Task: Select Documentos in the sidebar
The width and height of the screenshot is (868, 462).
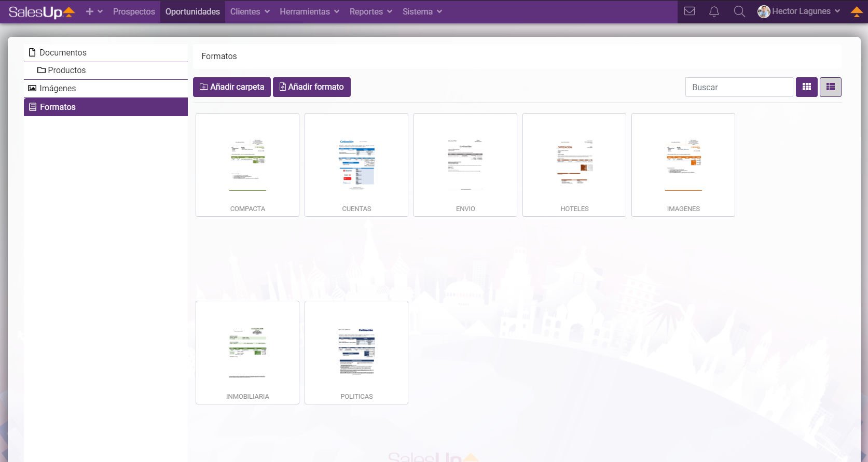Action: (x=106, y=52)
